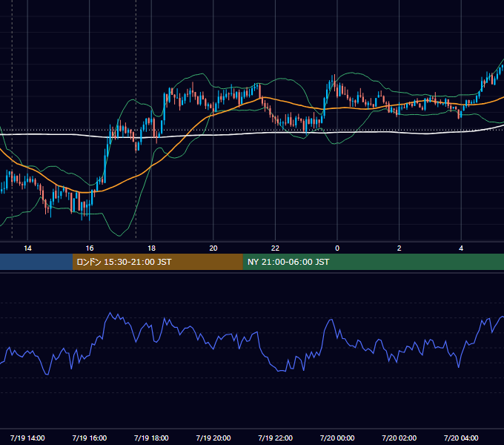504x445 pixels.
Task: Click the hour label 2 on the price chart axis
Action: (399, 248)
